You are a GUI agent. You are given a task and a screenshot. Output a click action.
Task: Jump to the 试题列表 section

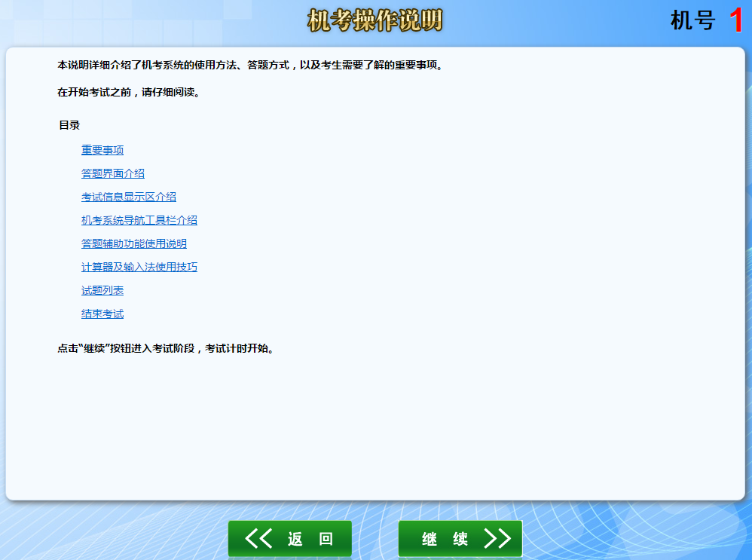tap(102, 290)
